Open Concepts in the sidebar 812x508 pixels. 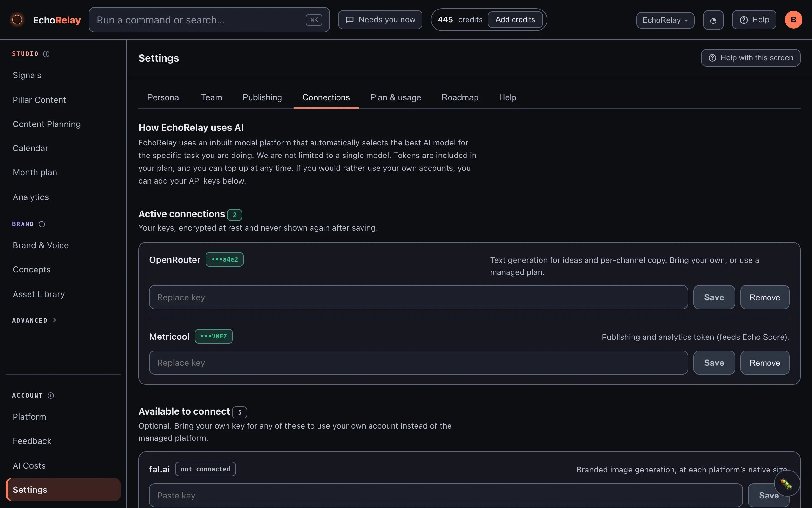pyautogui.click(x=63, y=270)
